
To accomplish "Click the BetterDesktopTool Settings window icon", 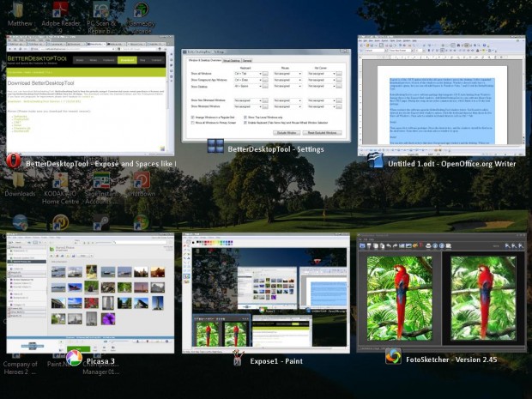I will click(x=215, y=146).
